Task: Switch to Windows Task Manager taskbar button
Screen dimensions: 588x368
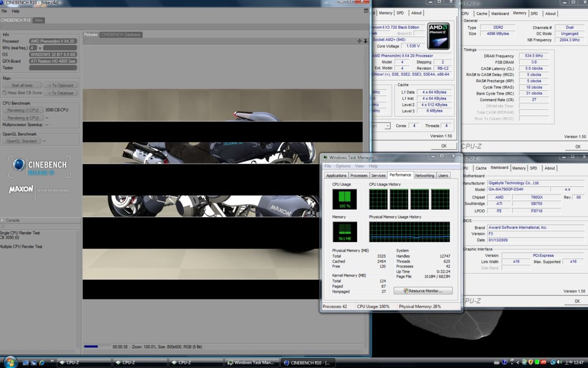Action: [x=251, y=362]
